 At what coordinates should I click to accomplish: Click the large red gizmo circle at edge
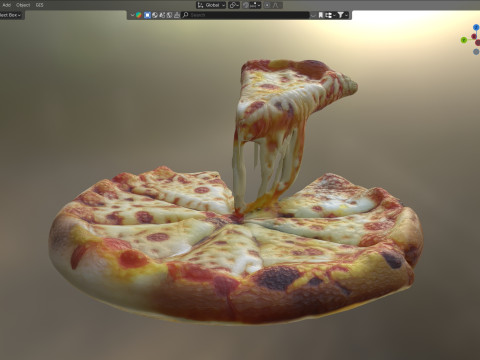coord(478,42)
